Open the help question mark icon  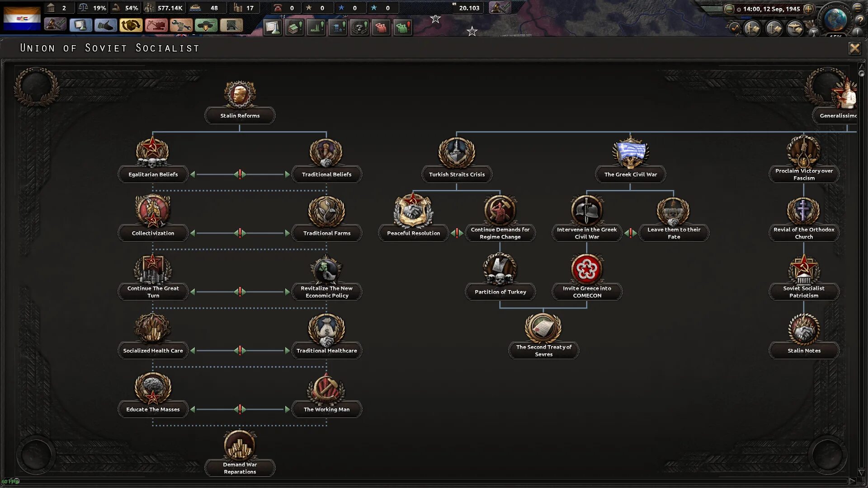point(860,21)
